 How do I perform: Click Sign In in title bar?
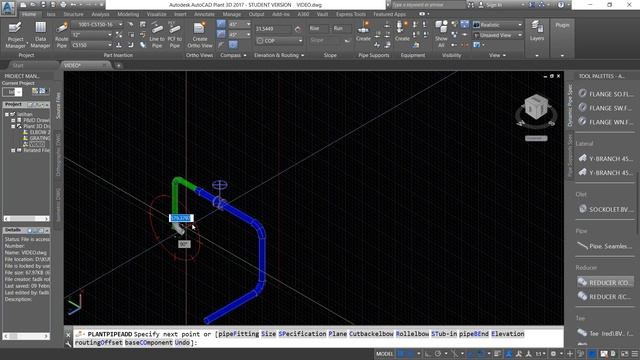493,5
